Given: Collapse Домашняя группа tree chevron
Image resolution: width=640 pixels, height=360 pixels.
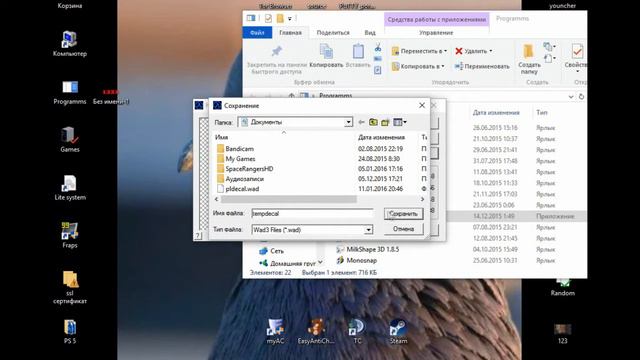Looking at the screenshot, I should tap(320, 262).
